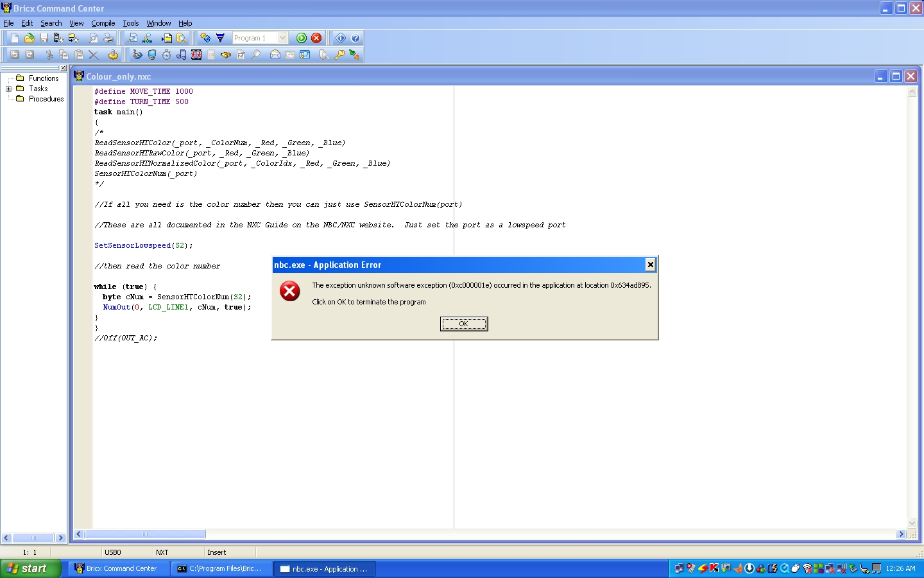The image size is (924, 578).
Task: Open the Replace tool with A-B icon
Action: [x=148, y=38]
